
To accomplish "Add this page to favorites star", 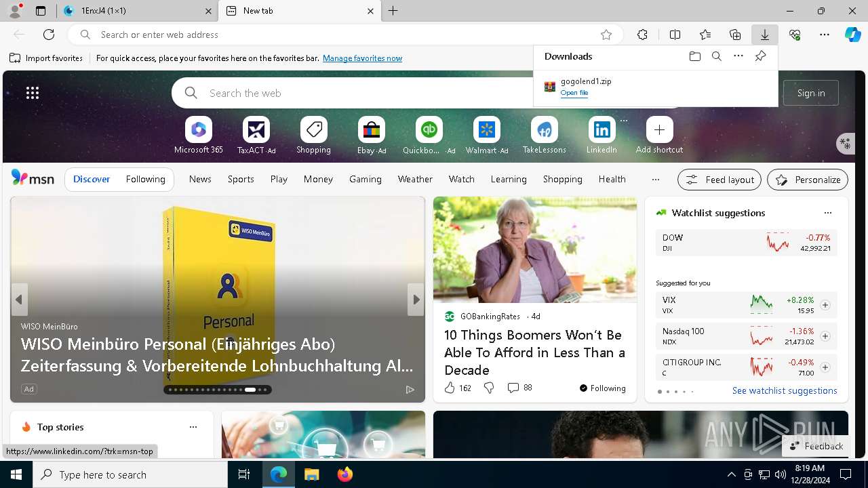I will click(x=606, y=35).
